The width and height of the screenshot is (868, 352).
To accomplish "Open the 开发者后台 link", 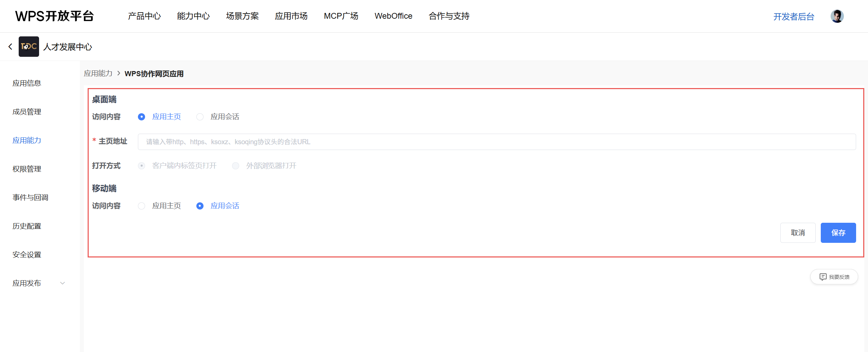I will click(793, 17).
